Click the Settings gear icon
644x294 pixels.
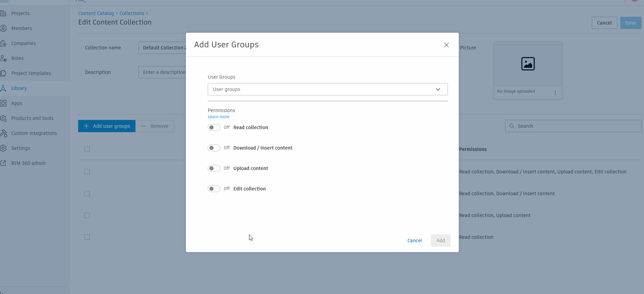(3, 148)
